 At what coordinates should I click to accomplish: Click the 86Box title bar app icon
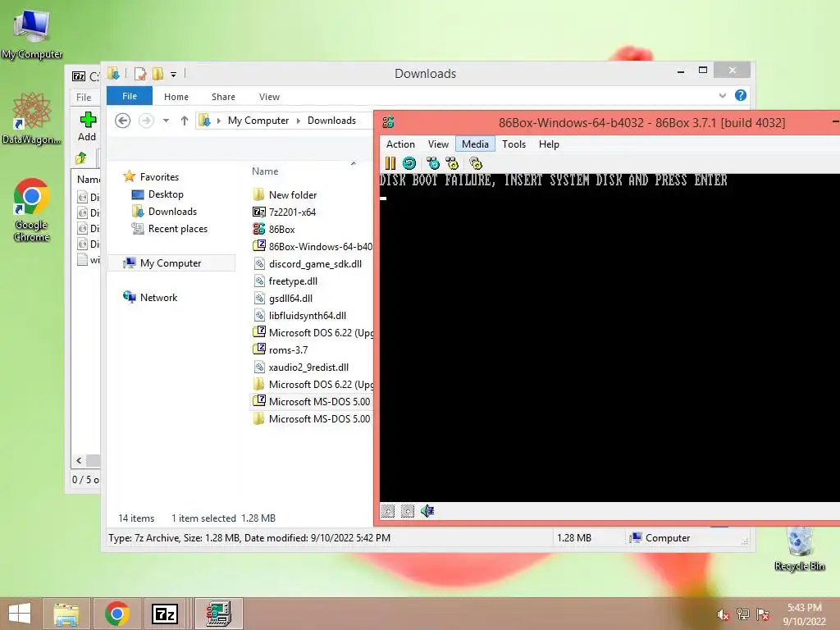388,123
